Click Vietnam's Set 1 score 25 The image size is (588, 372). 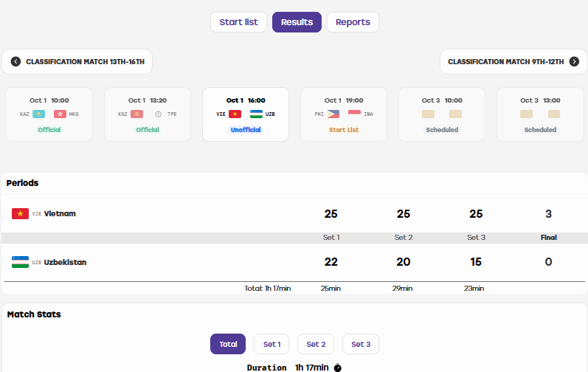pyautogui.click(x=331, y=214)
